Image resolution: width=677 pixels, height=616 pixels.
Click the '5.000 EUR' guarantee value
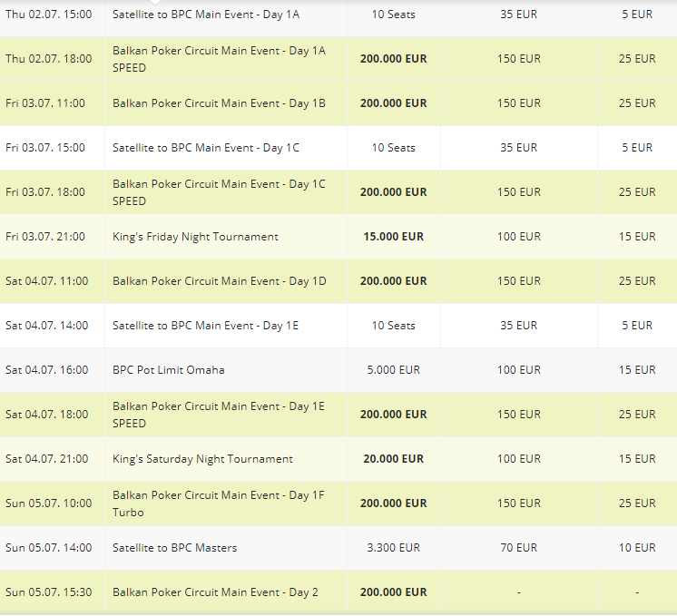point(393,370)
